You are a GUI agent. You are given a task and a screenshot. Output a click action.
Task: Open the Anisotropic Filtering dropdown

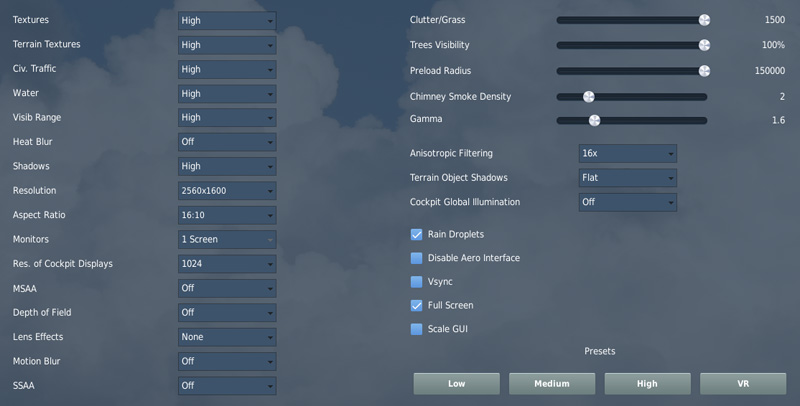point(628,154)
